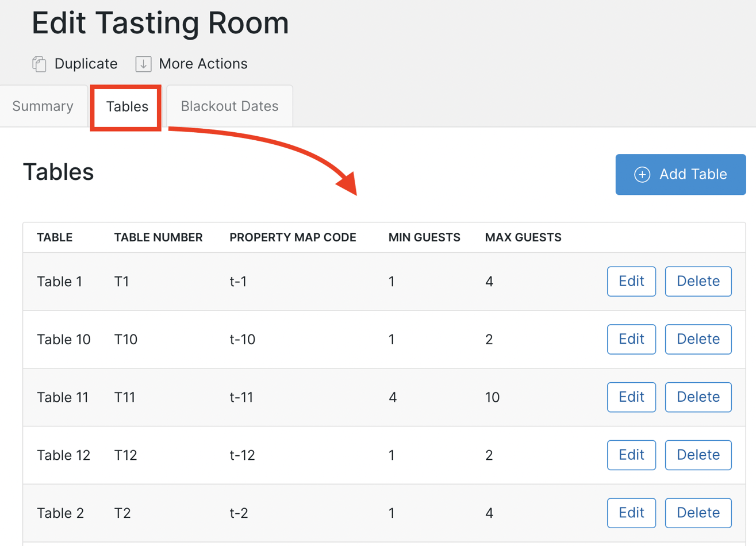Delete Table 2 row
Image resolution: width=756 pixels, height=546 pixels.
tap(698, 513)
